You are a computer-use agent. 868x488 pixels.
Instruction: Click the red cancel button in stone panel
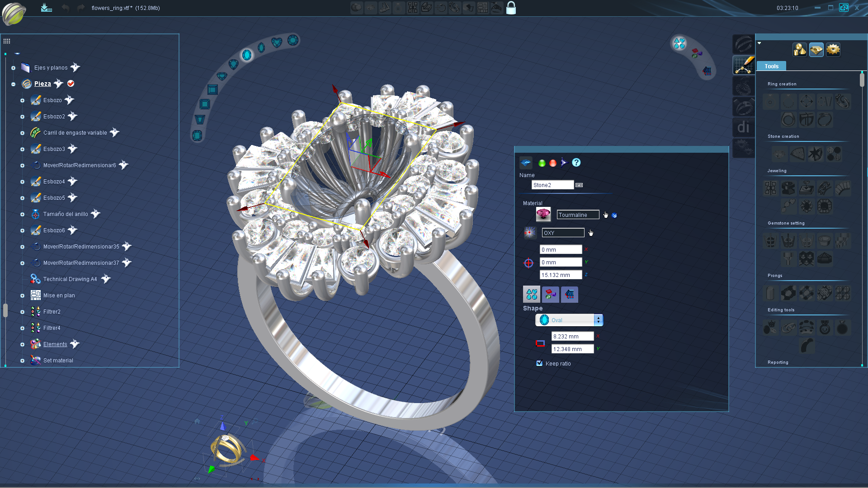(553, 163)
